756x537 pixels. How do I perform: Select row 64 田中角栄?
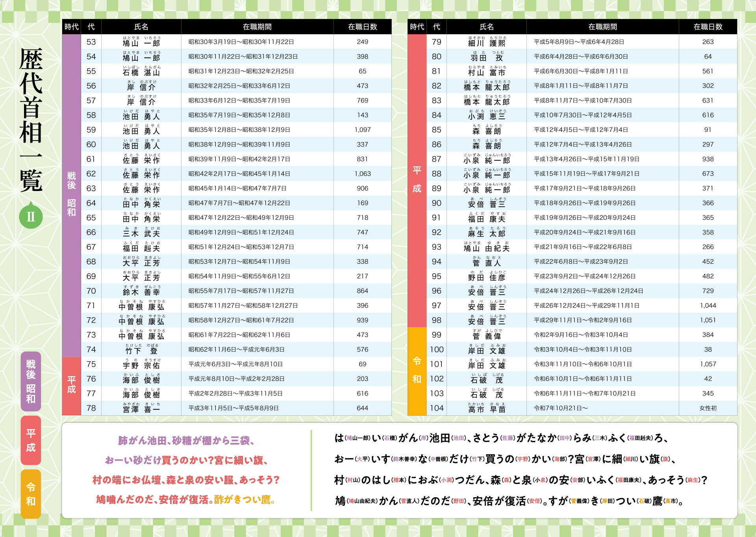click(x=141, y=203)
